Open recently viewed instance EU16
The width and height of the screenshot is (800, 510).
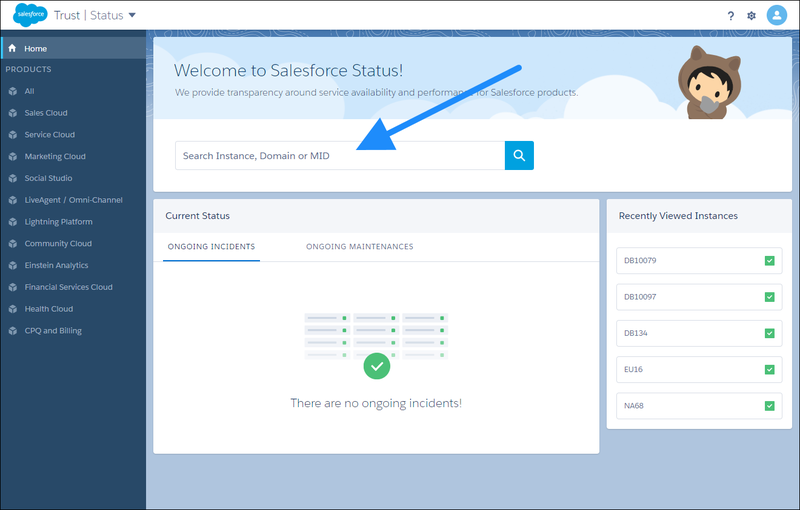[699, 369]
